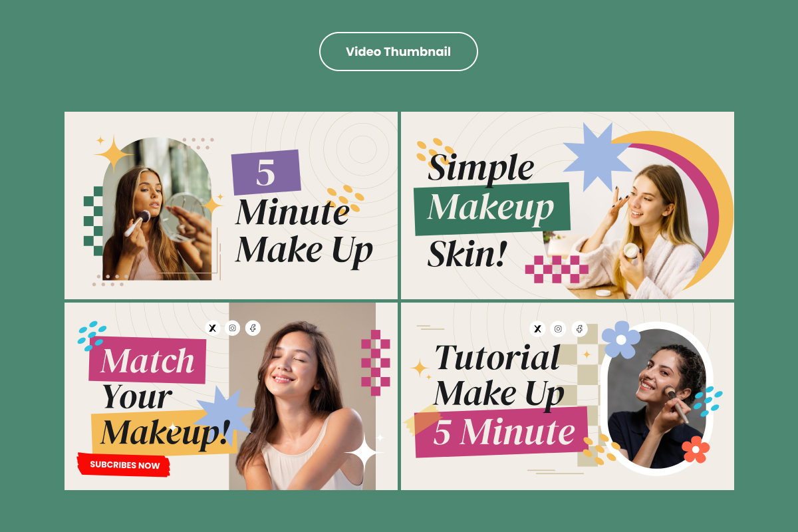The width and height of the screenshot is (798, 532).
Task: Select the pink 5 Minute label banner
Action: [x=502, y=432]
